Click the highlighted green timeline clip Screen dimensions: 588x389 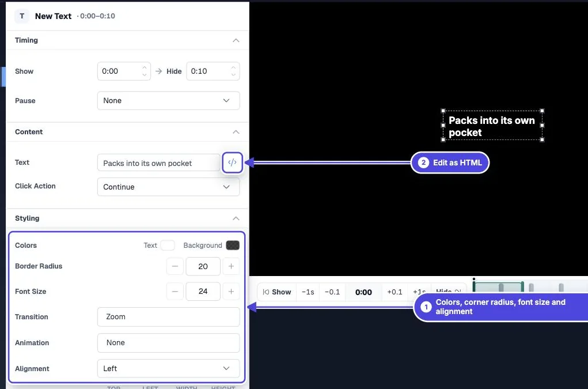(x=498, y=287)
